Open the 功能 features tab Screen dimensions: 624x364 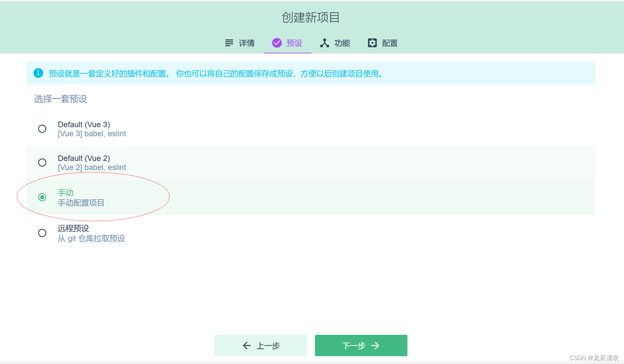[x=342, y=43]
